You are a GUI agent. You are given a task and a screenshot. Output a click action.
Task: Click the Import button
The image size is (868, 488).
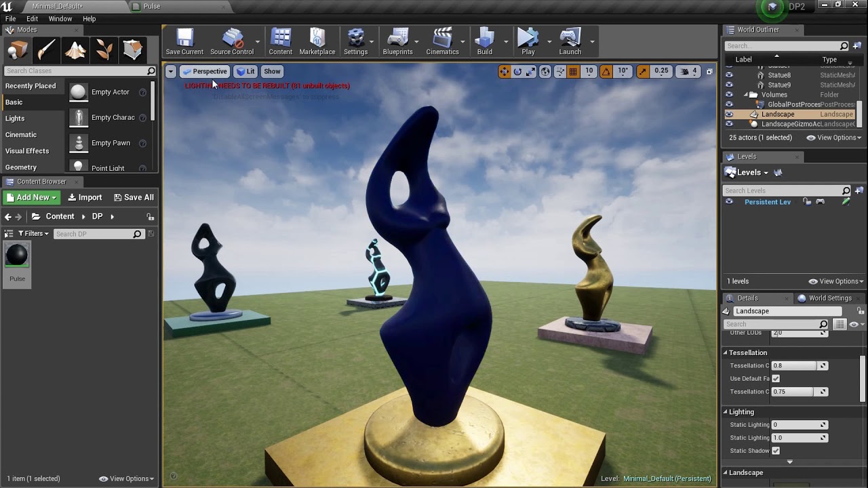[x=85, y=197]
